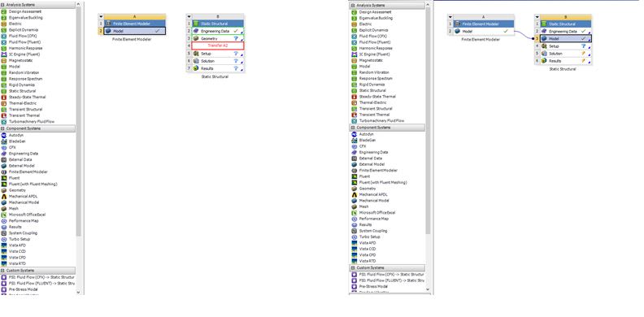
Task: Click Transient Thermal icon in left toolbox
Action: pyautogui.click(x=4, y=115)
